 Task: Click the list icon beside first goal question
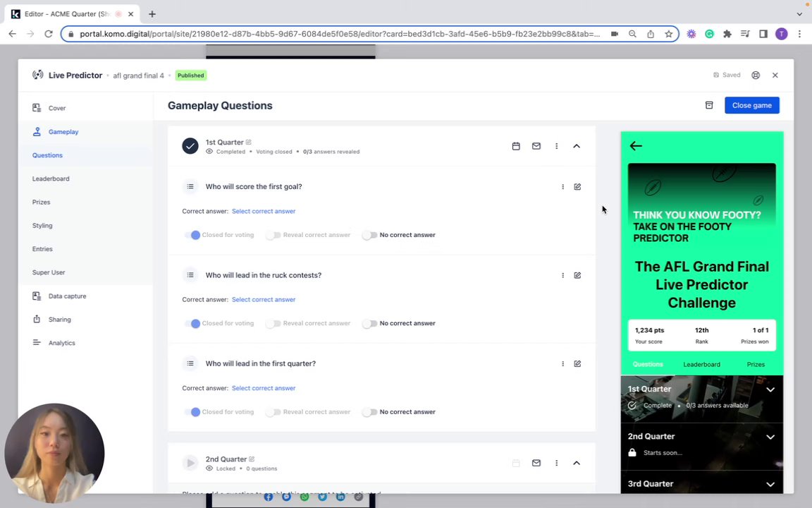[190, 186]
